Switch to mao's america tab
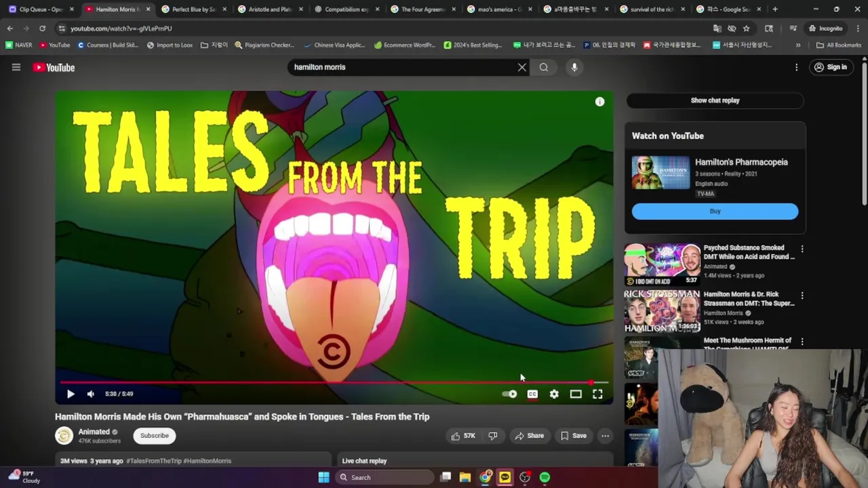Screen dimensions: 868x488 (x=500, y=9)
